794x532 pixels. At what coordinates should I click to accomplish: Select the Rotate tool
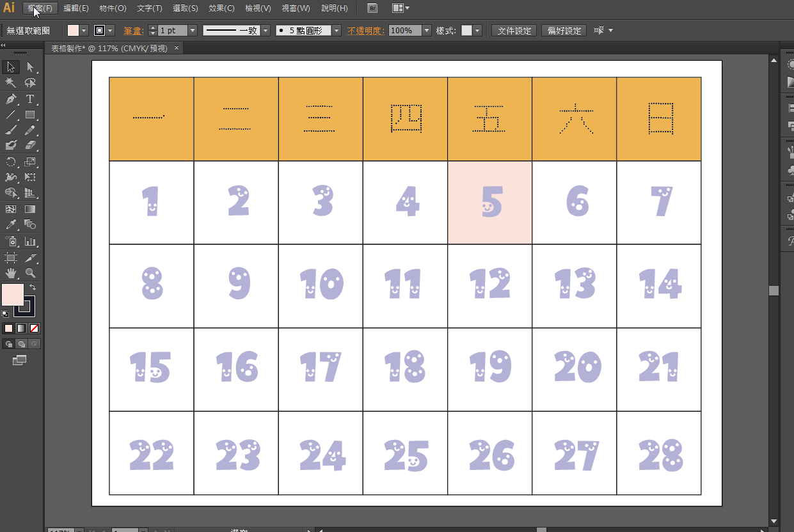pos(10,162)
